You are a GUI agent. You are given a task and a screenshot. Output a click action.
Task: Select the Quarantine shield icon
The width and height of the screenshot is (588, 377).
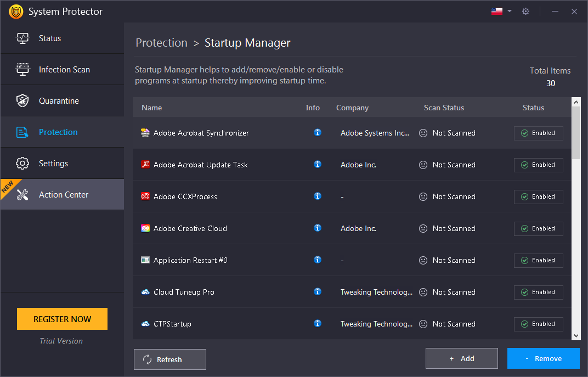22,100
